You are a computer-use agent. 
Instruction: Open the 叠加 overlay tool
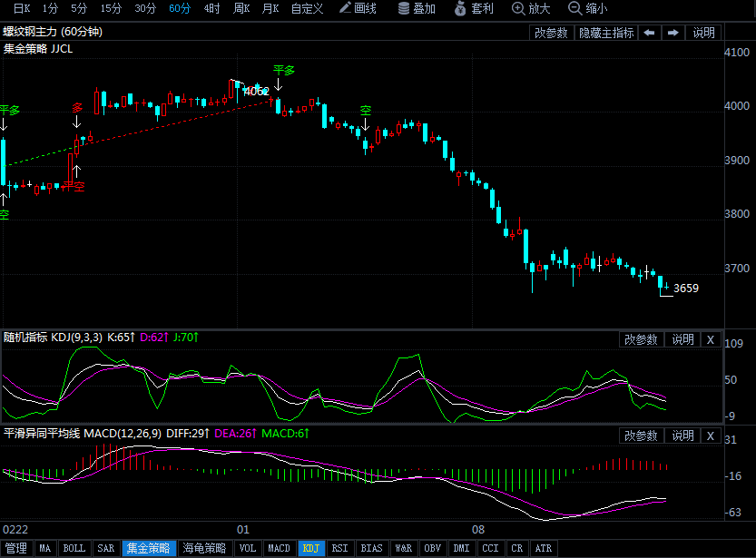pyautogui.click(x=417, y=8)
